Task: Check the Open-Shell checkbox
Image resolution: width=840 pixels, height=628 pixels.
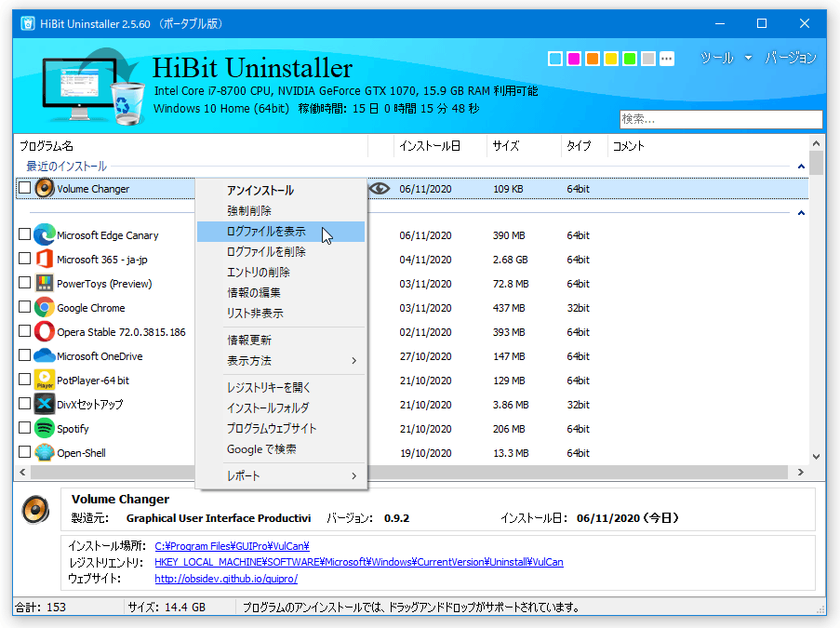Action: pos(24,452)
